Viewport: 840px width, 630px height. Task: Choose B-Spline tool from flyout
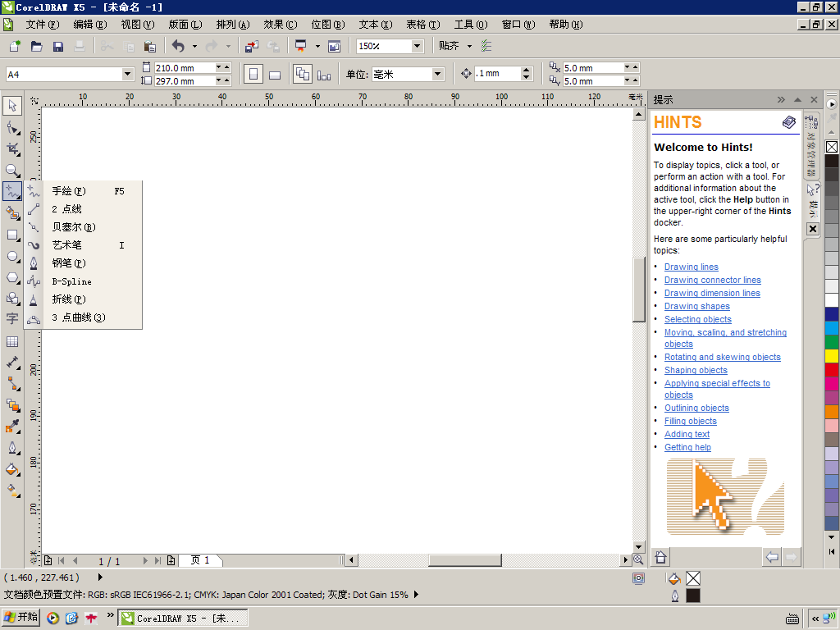point(84,281)
